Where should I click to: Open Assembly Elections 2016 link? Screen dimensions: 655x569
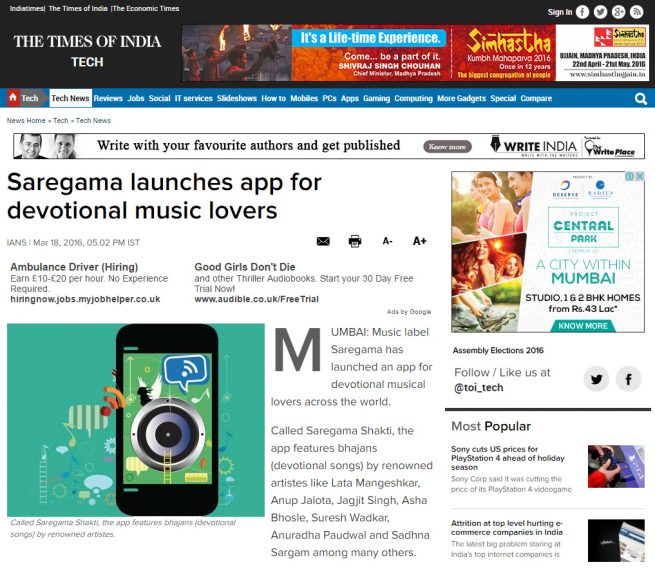498,351
